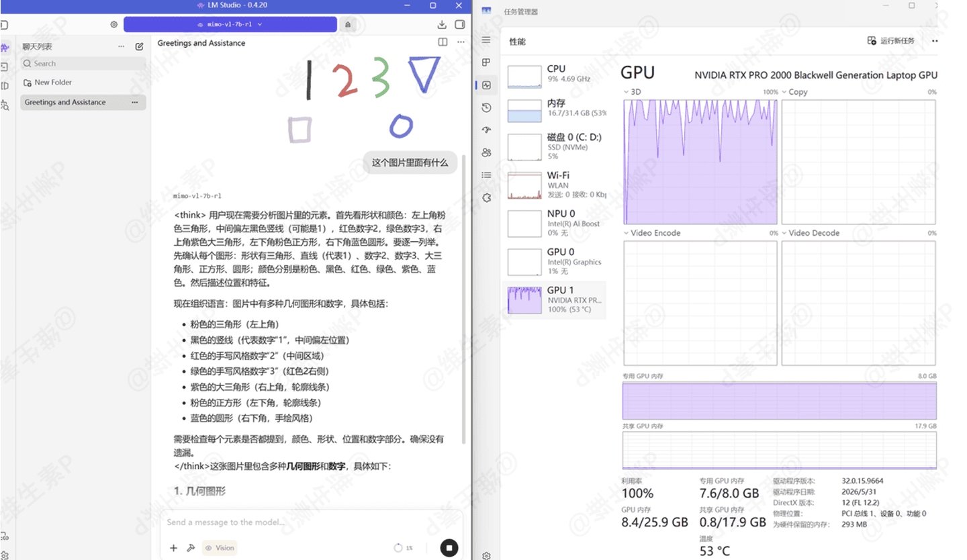Toggle the right sidebar panel icon

pyautogui.click(x=460, y=24)
